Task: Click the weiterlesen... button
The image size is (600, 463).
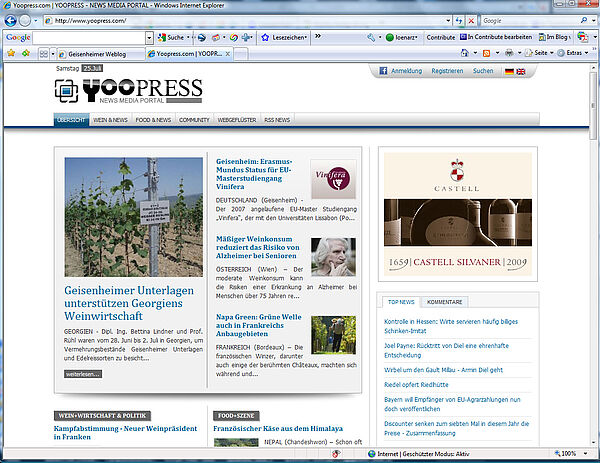Action: 83,373
